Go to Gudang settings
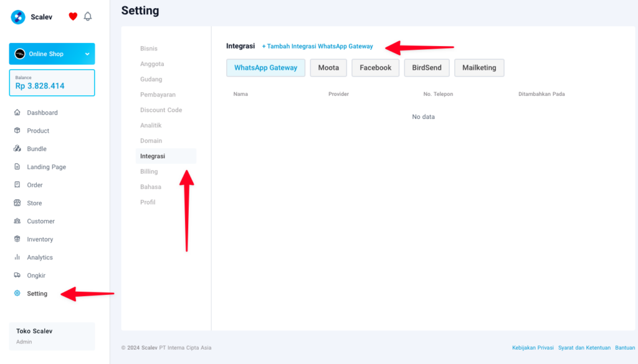This screenshot has width=638, height=364. pos(151,79)
